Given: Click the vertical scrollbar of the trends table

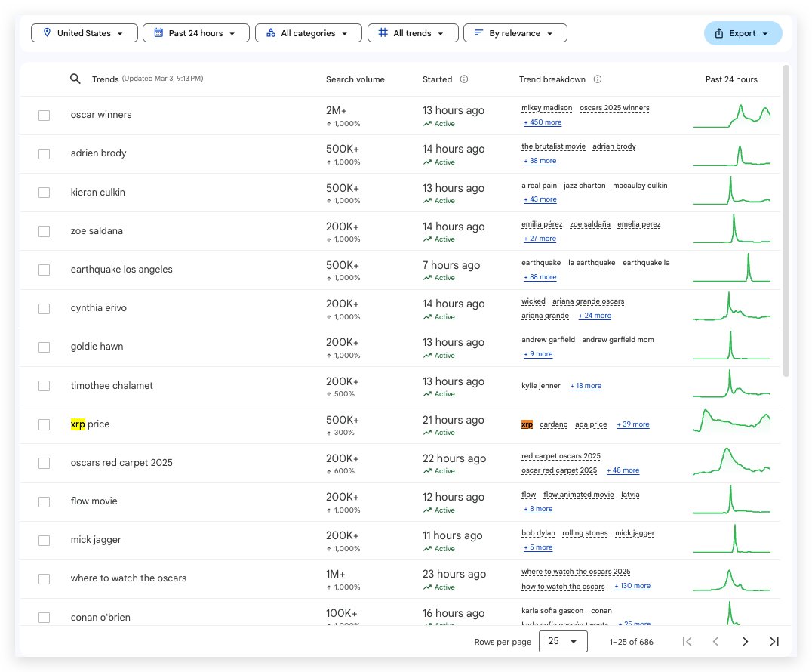Looking at the screenshot, I should click(x=786, y=220).
